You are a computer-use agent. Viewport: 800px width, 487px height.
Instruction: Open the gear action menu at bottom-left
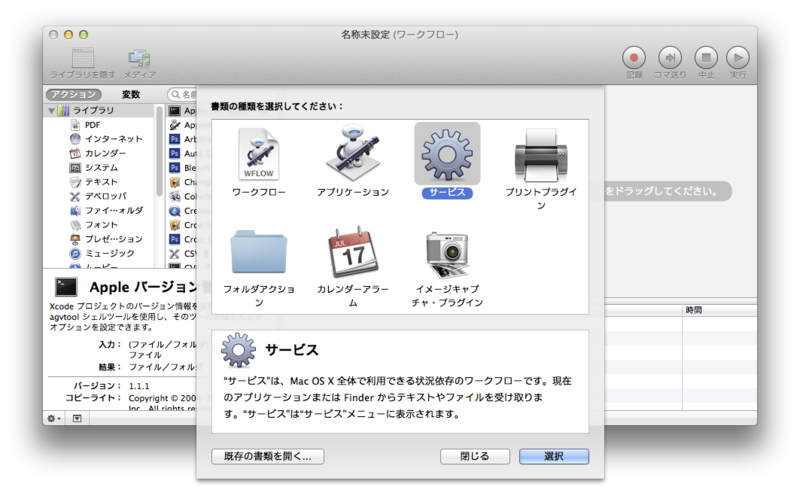click(x=54, y=419)
